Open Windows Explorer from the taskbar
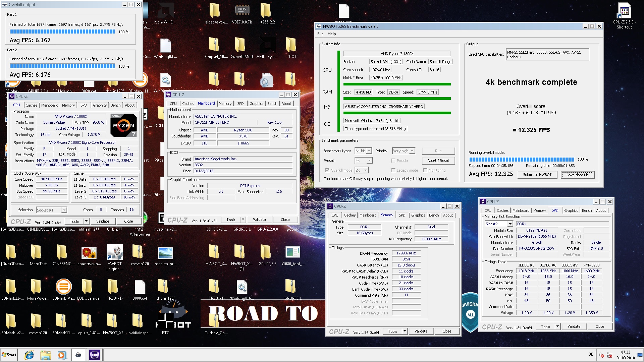 pos(45,355)
